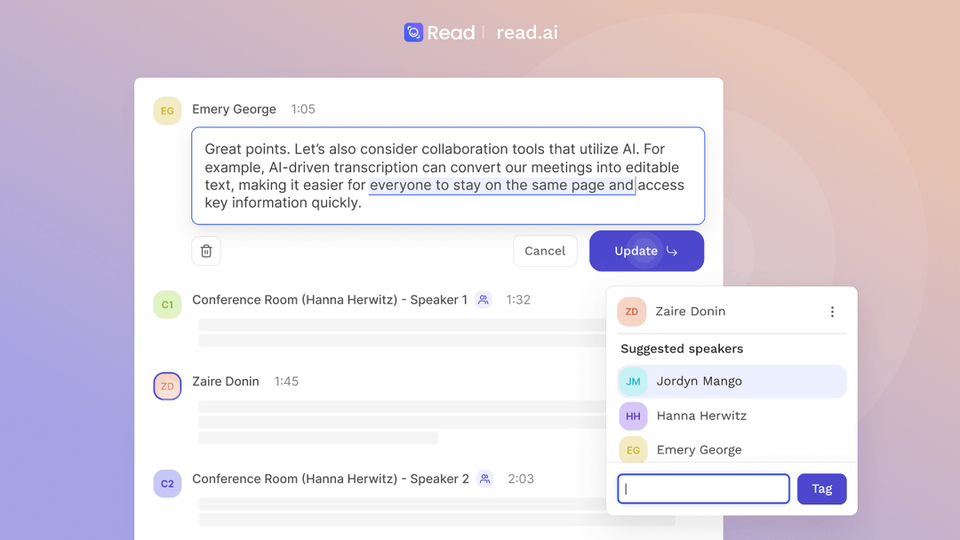
Task: Click the C2 speaker avatar
Action: tap(167, 484)
